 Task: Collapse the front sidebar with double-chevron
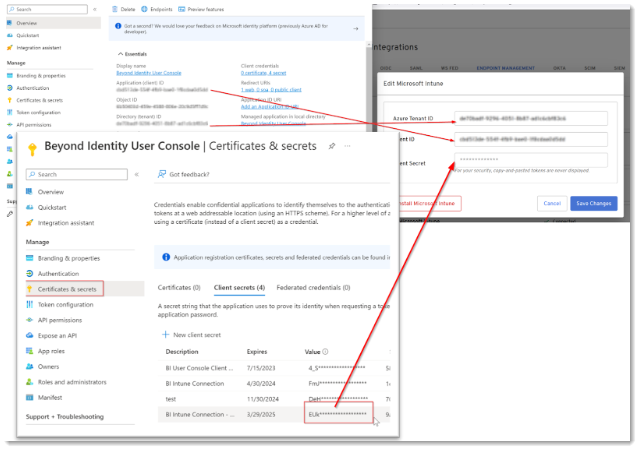(136, 174)
